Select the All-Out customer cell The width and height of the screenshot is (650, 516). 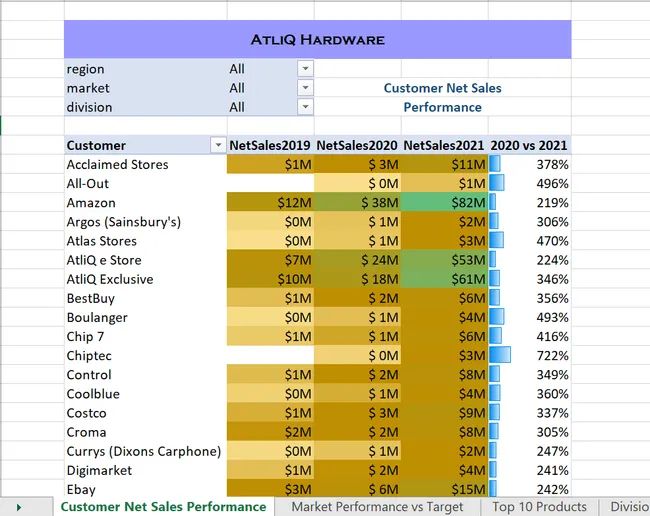146,183
